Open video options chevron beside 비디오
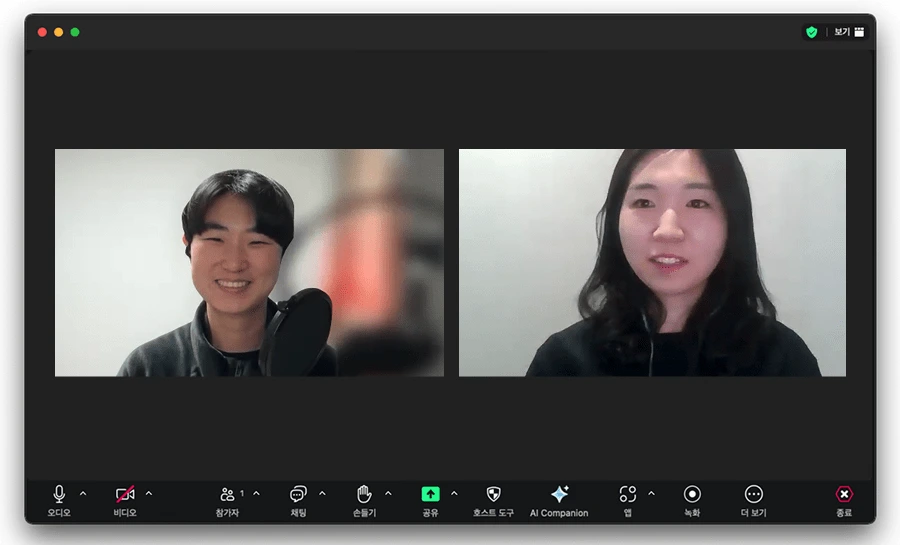This screenshot has width=900, height=546. pos(149,493)
